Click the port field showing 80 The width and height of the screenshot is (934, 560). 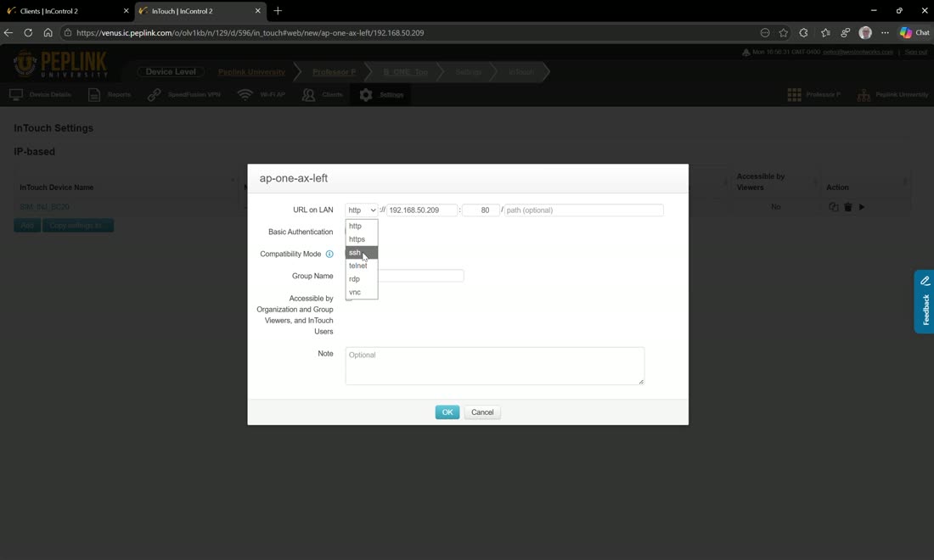[x=481, y=210]
